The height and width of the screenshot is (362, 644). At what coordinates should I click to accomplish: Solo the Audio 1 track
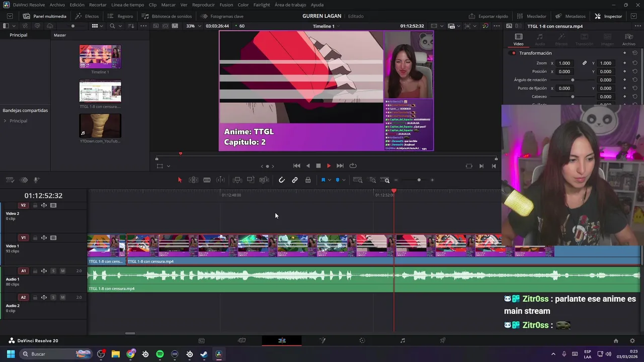click(x=53, y=271)
